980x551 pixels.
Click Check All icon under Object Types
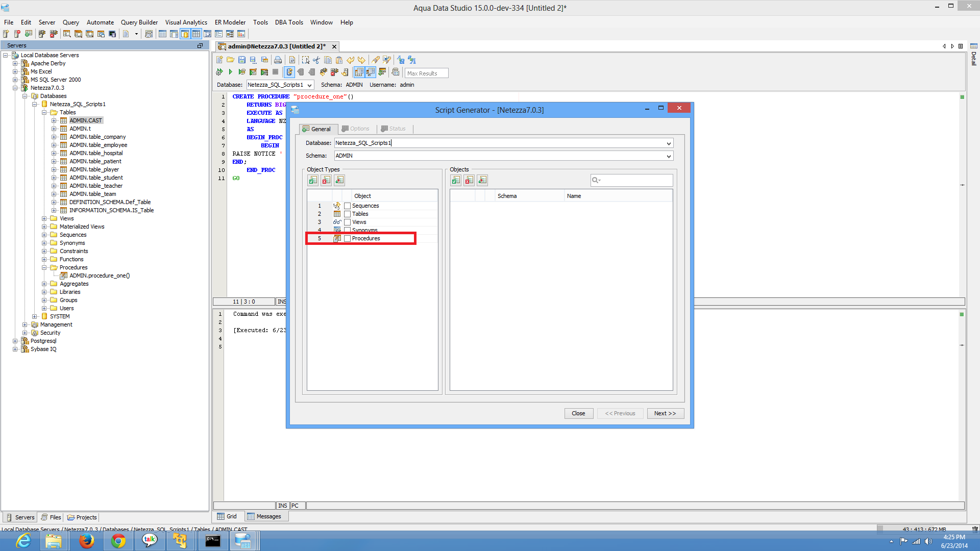click(313, 180)
